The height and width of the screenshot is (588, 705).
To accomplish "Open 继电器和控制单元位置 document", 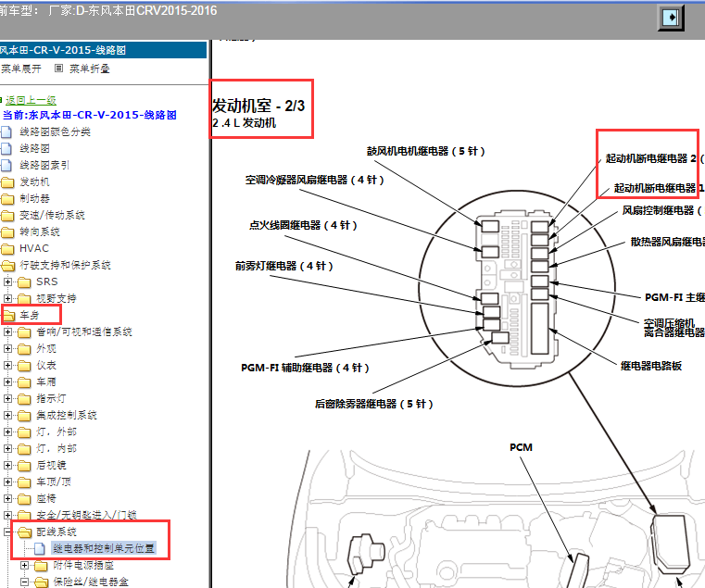I will pyautogui.click(x=104, y=548).
